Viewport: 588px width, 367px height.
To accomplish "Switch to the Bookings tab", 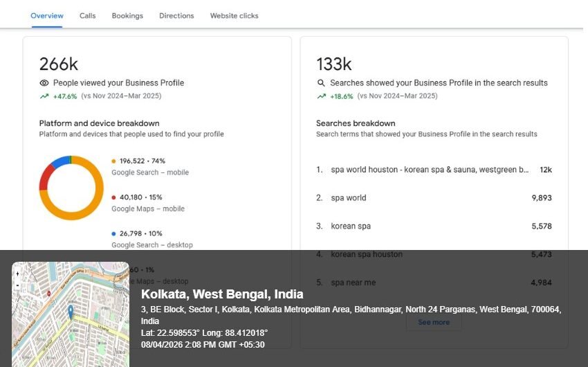I will [127, 16].
